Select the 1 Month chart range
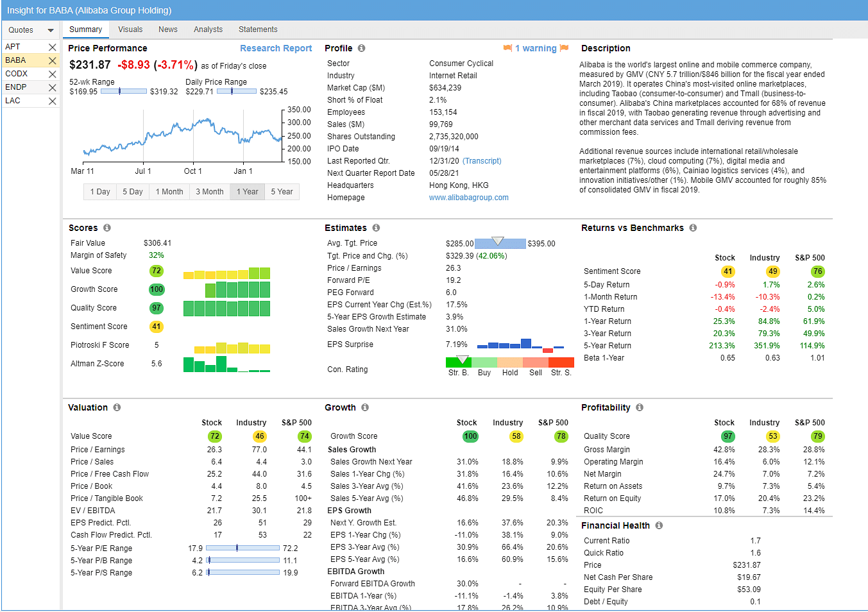 tap(169, 192)
